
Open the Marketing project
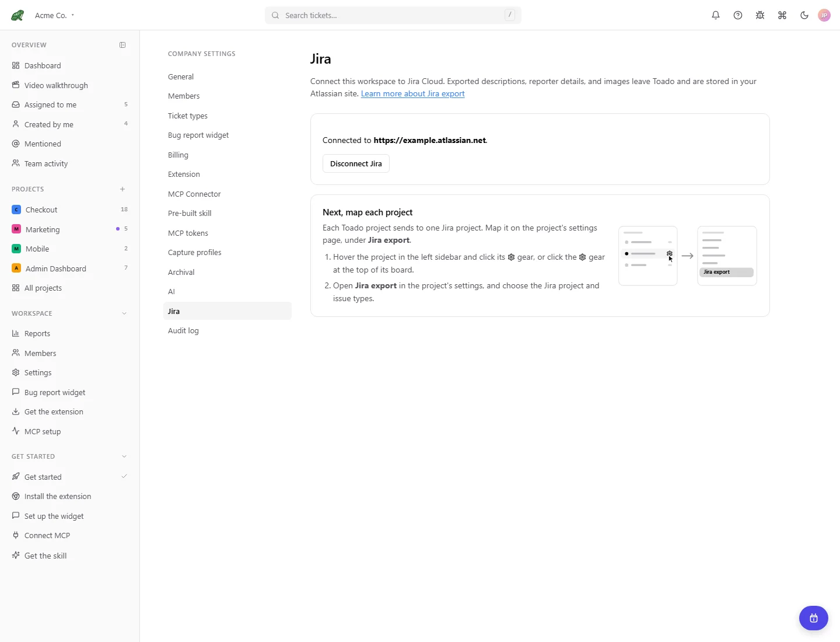[70, 229]
